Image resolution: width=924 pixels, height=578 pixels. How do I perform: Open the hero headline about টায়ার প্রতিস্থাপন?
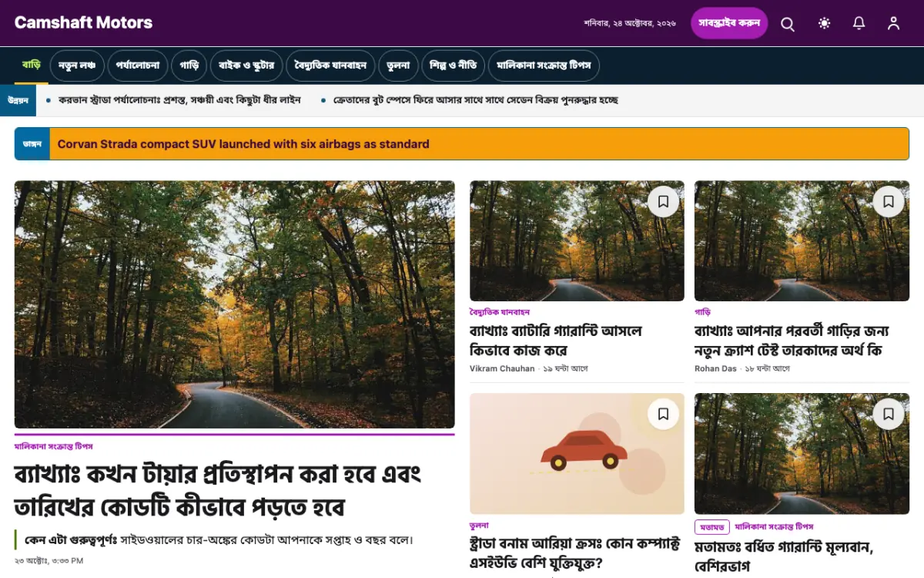pos(218,490)
